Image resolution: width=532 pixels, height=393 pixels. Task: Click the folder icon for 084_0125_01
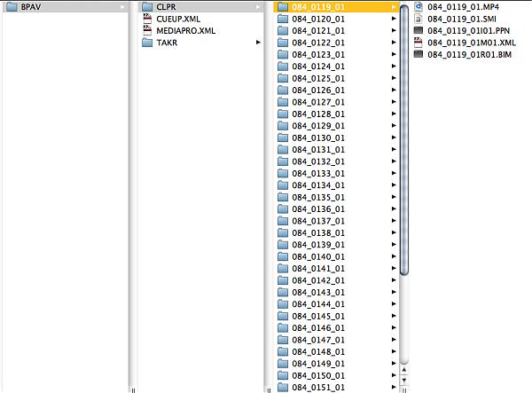pos(283,78)
